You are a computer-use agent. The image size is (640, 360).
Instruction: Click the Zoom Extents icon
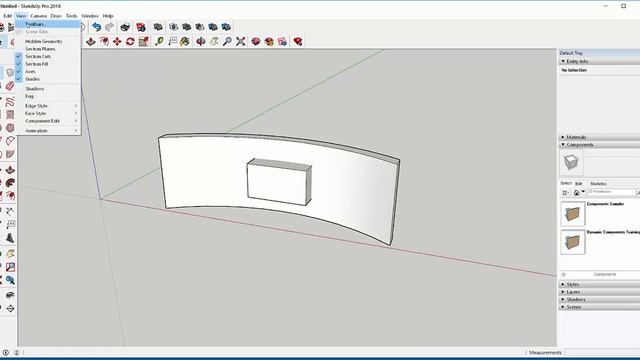pos(240,41)
